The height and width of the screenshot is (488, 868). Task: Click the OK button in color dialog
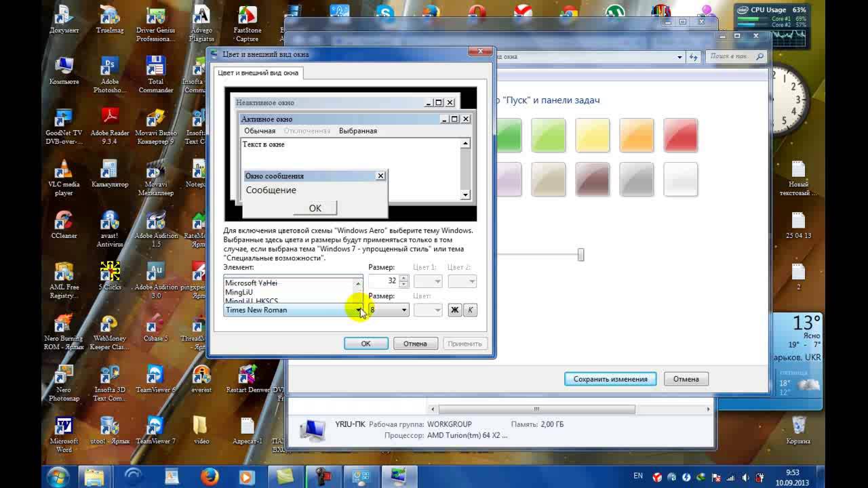pyautogui.click(x=366, y=344)
